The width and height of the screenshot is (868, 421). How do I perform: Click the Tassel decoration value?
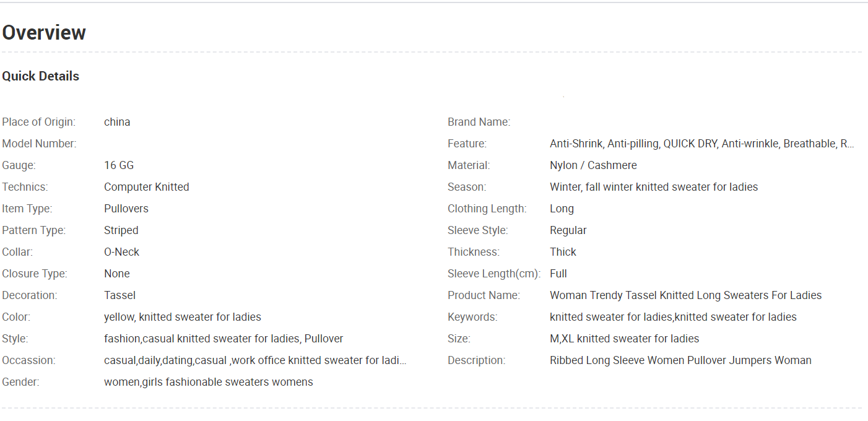[120, 295]
